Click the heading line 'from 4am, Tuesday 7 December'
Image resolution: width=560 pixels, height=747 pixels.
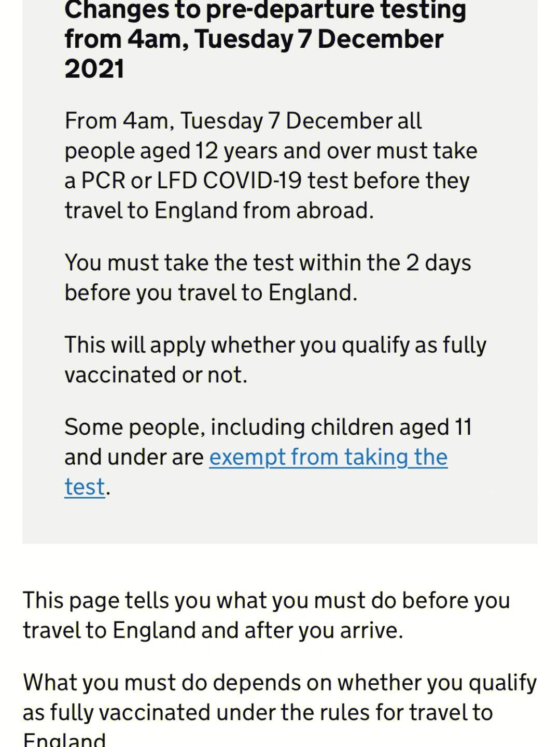pyautogui.click(x=254, y=39)
